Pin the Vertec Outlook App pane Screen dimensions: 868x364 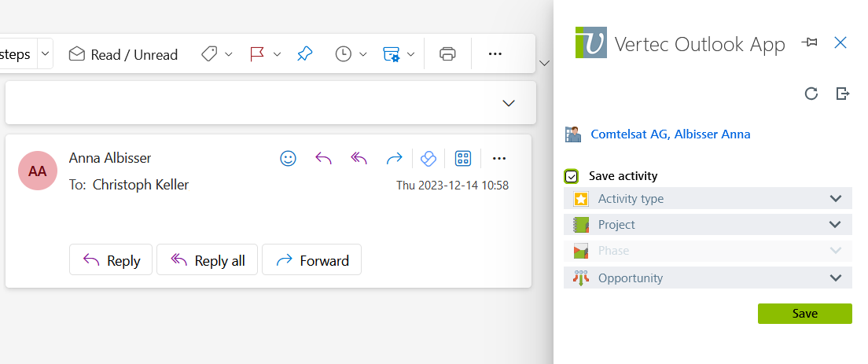[x=809, y=42]
